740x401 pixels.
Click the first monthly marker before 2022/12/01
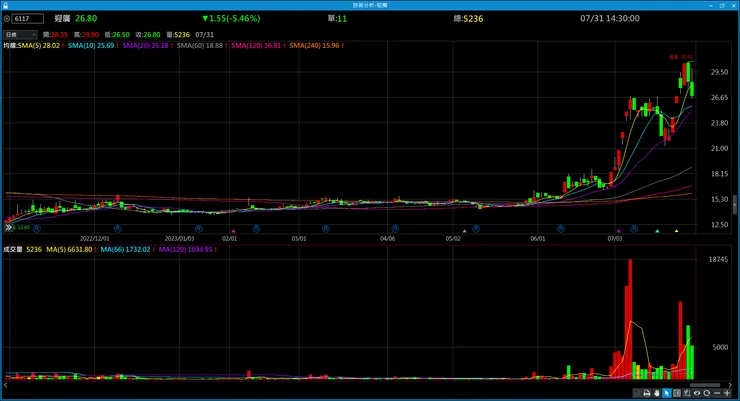coord(37,228)
